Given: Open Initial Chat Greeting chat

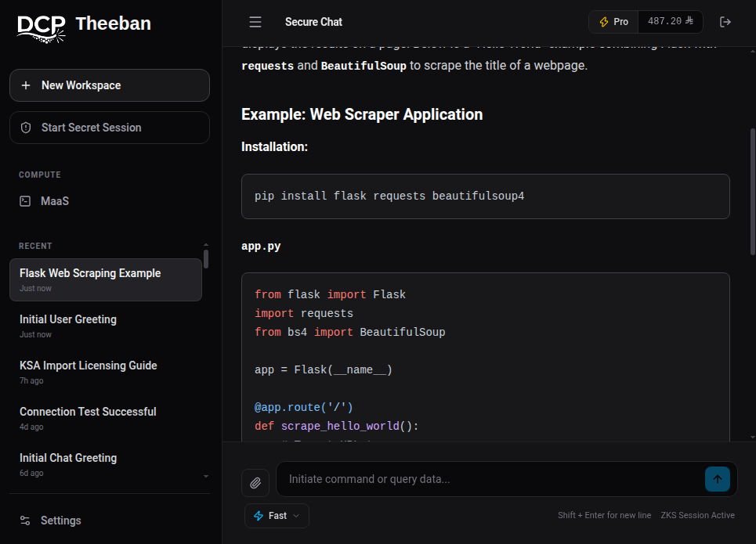Looking at the screenshot, I should [106, 465].
